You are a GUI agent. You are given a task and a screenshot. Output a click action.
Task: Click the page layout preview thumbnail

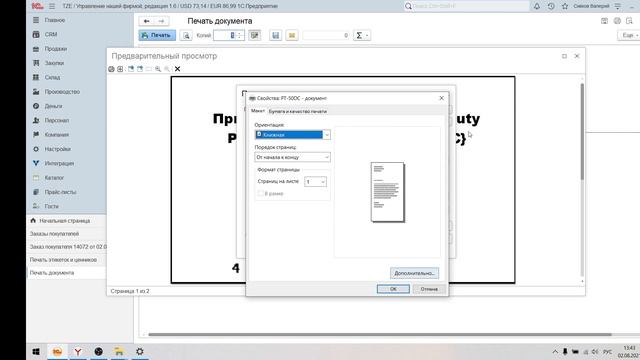click(387, 192)
